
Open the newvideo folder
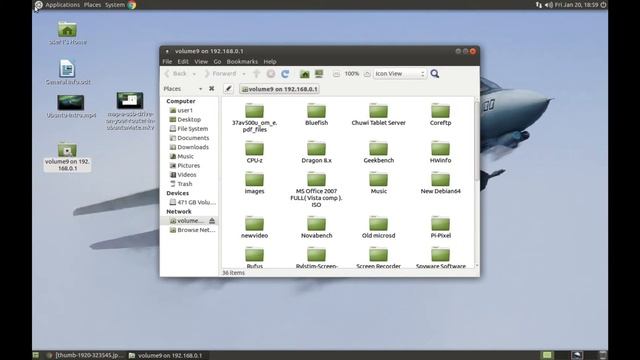point(254,227)
